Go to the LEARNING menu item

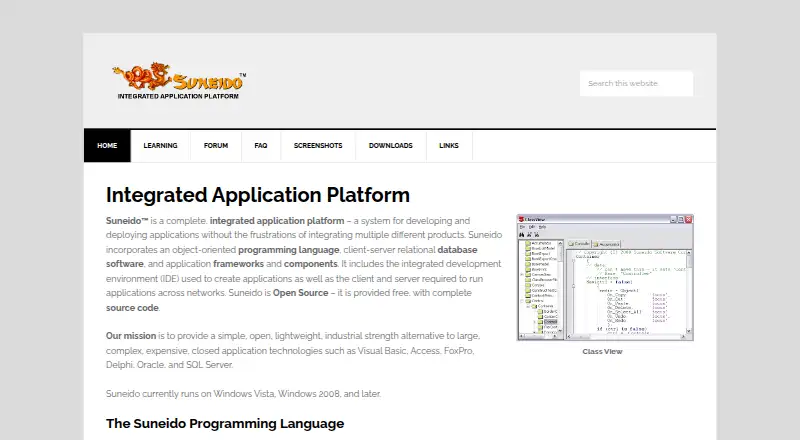point(160,146)
